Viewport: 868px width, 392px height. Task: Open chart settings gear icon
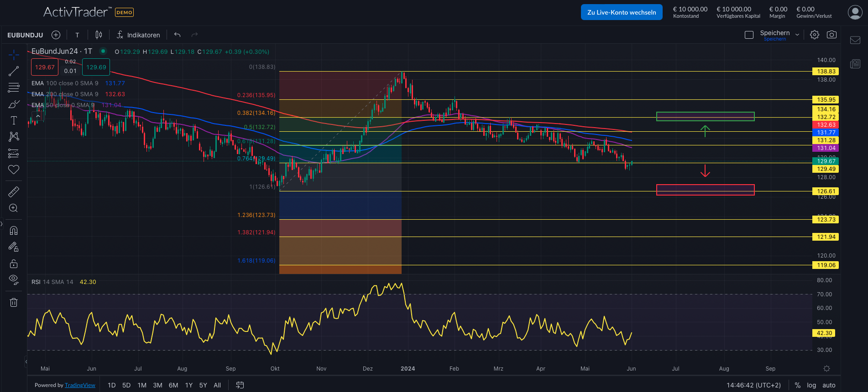tap(815, 35)
